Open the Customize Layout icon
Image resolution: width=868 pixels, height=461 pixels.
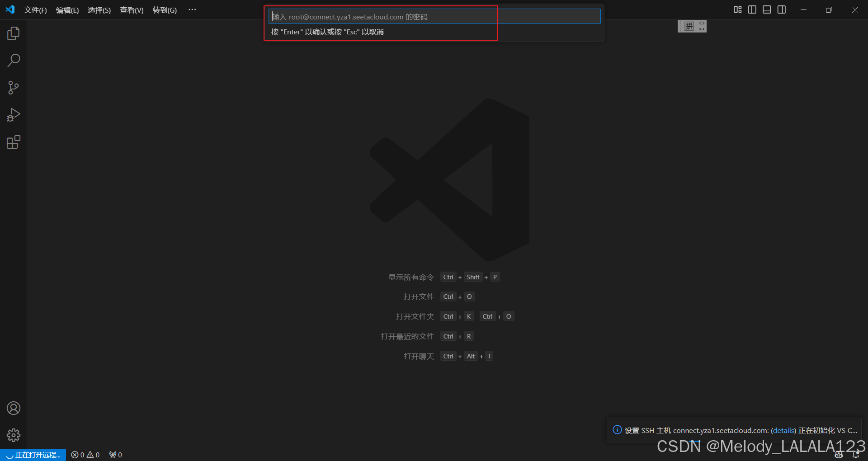(738, 9)
